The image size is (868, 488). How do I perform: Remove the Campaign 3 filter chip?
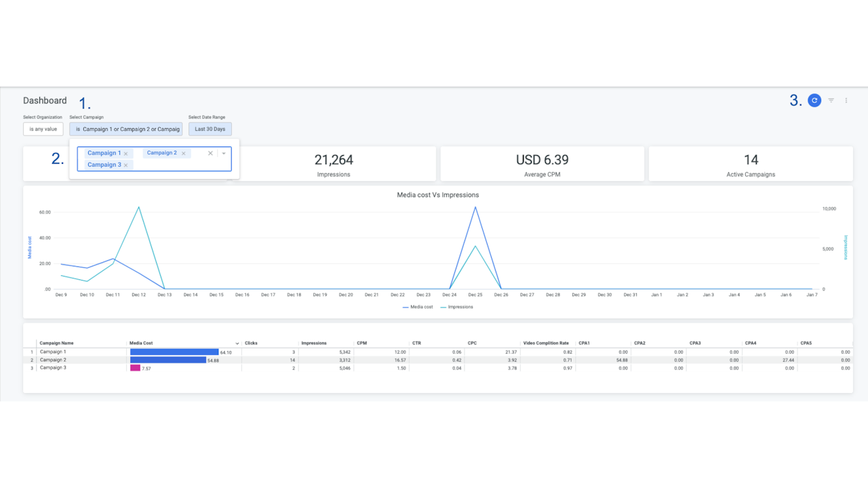[x=125, y=165]
